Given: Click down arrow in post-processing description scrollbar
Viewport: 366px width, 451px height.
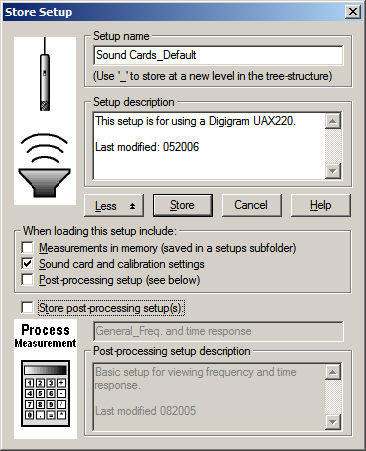Looking at the screenshot, I should (x=332, y=422).
